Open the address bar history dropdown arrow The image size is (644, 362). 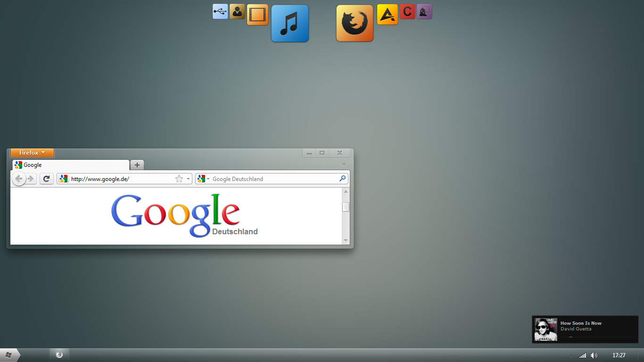click(189, 179)
